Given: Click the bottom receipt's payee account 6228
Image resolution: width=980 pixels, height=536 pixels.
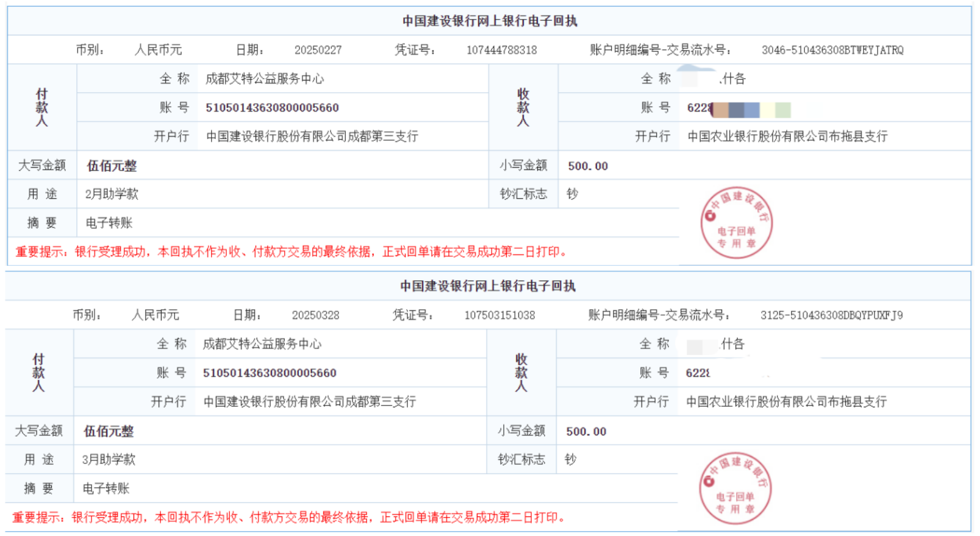Looking at the screenshot, I should [698, 373].
